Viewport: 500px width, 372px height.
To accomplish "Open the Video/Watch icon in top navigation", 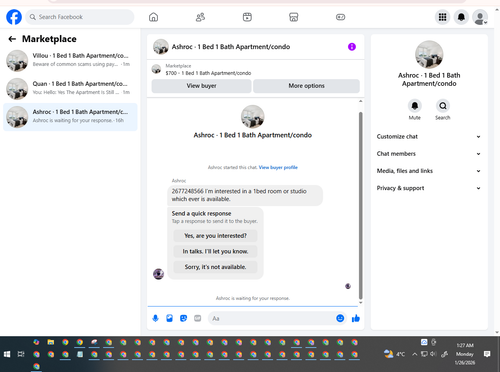I will [x=247, y=17].
